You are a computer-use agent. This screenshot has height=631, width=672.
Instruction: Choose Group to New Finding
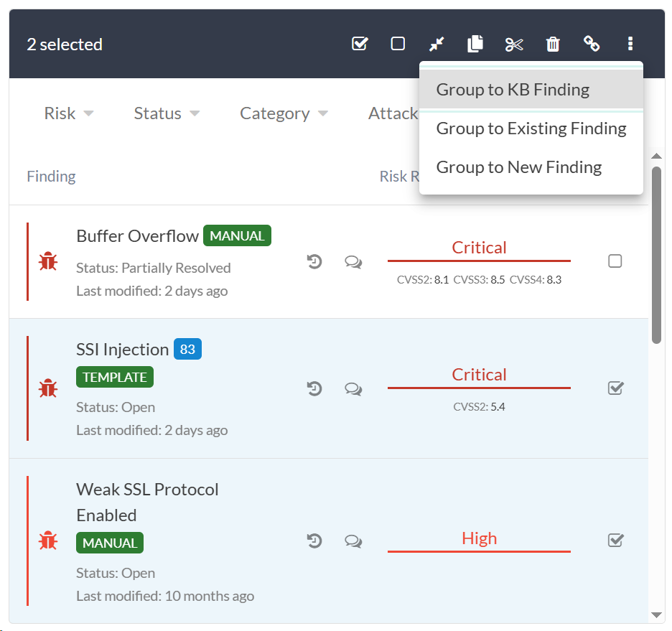coord(518,167)
